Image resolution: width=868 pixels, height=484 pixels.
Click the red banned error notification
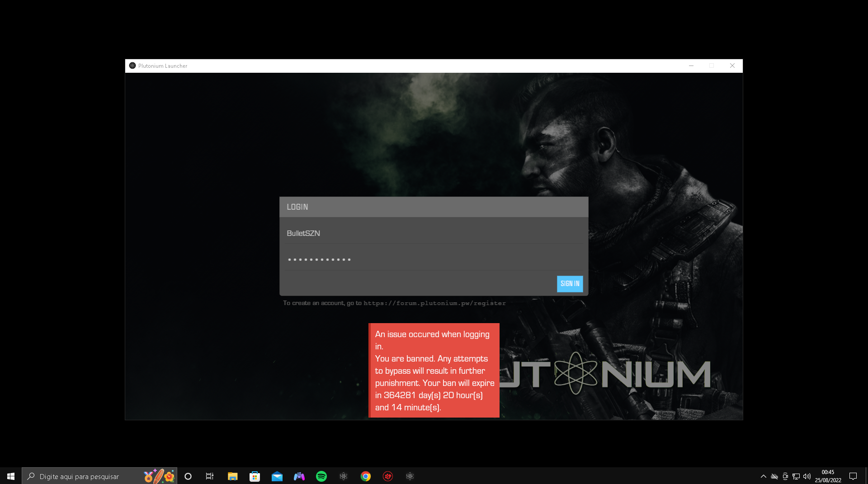point(434,370)
